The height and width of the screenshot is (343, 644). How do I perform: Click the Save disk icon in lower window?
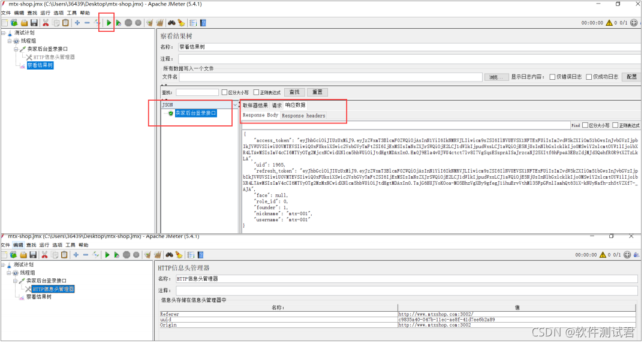pyautogui.click(x=33, y=255)
